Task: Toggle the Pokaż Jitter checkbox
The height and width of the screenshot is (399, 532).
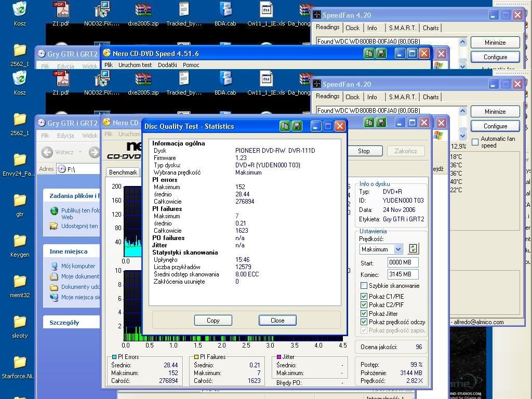Action: click(364, 313)
